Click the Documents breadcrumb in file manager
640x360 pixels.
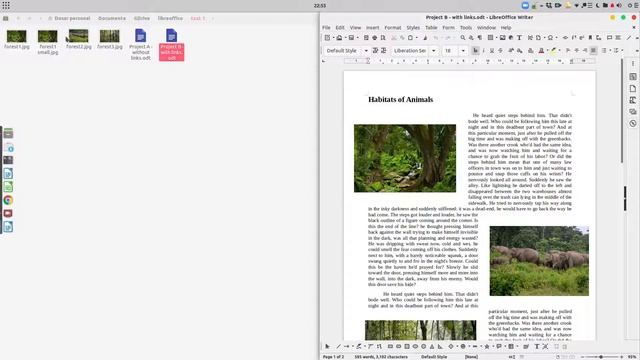(112, 18)
